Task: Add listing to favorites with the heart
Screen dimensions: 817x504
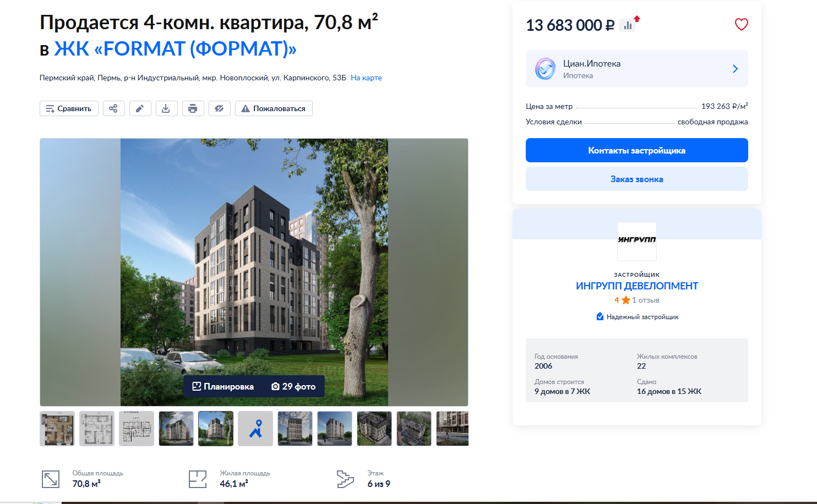Action: pos(742,24)
